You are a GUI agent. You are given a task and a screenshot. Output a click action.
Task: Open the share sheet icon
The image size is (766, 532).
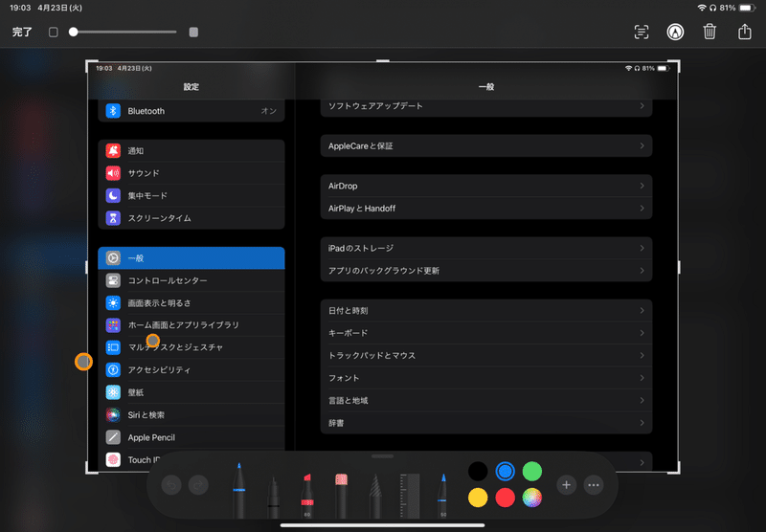pos(745,32)
